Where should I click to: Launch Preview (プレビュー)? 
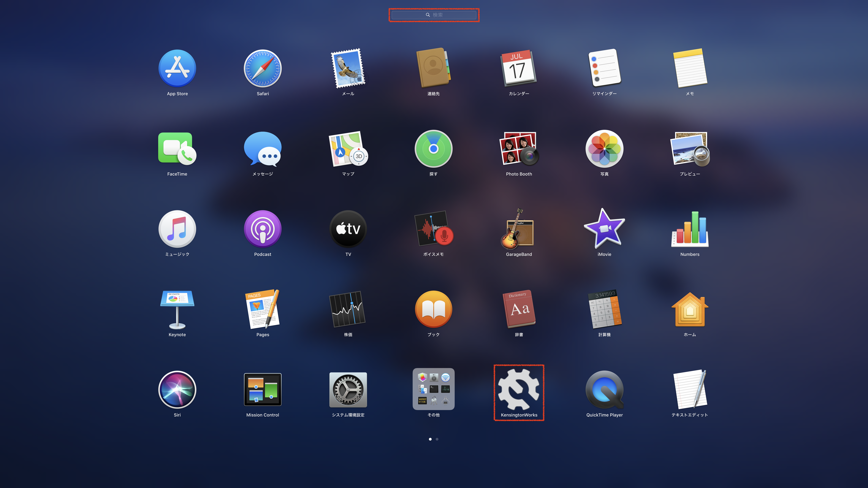pyautogui.click(x=690, y=149)
